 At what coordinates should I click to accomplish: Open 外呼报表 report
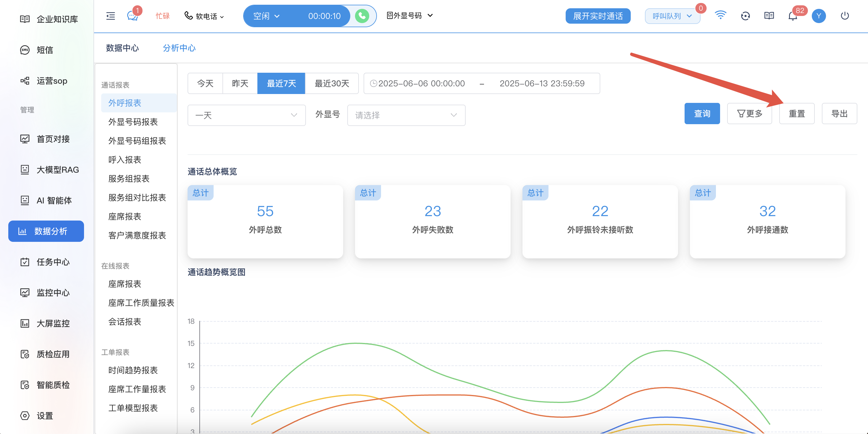[x=138, y=103]
